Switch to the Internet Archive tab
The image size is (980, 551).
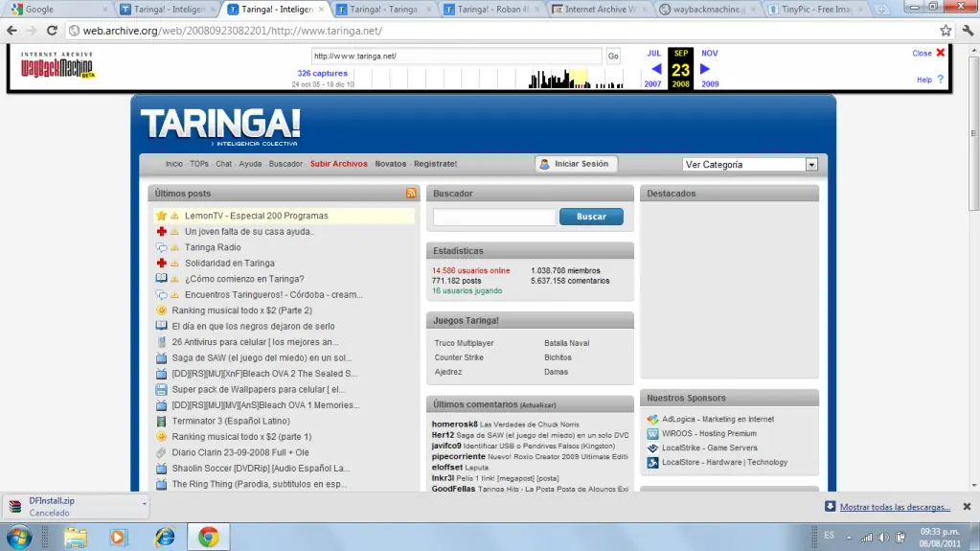[599, 10]
